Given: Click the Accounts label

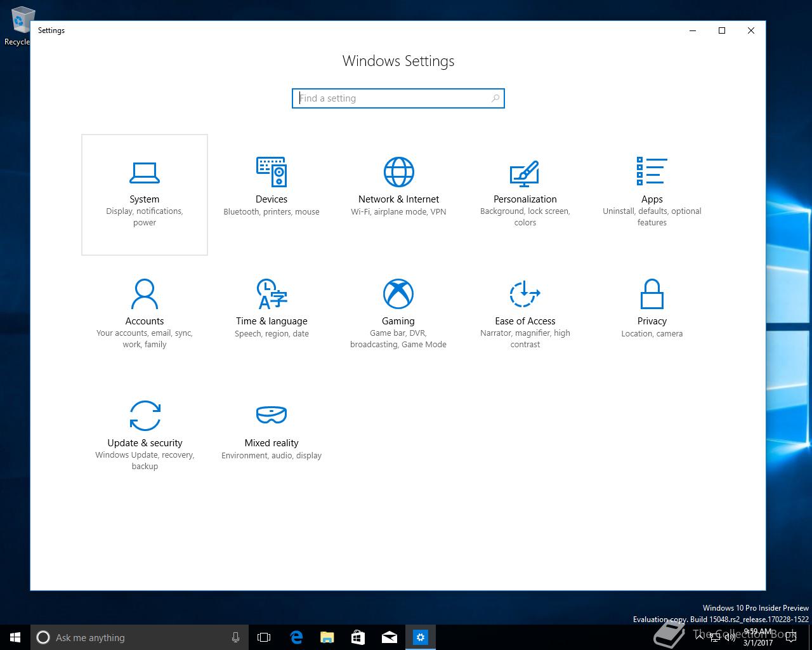Looking at the screenshot, I should tap(145, 321).
